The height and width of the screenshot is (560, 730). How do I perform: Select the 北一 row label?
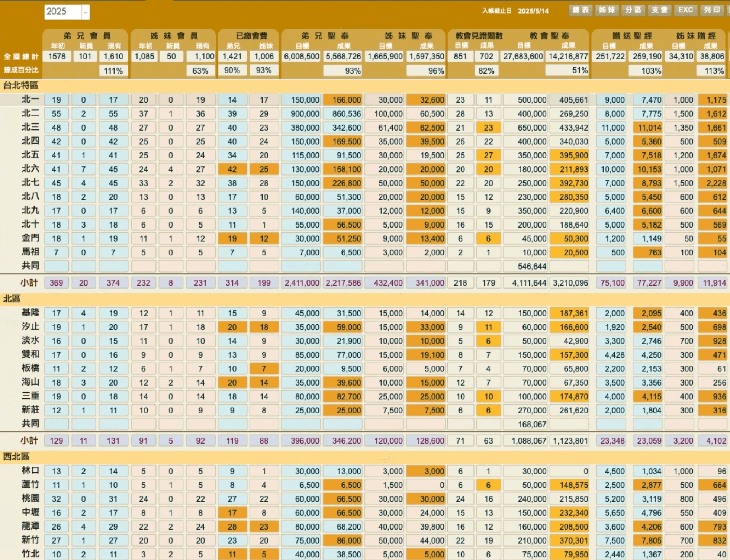(x=30, y=100)
